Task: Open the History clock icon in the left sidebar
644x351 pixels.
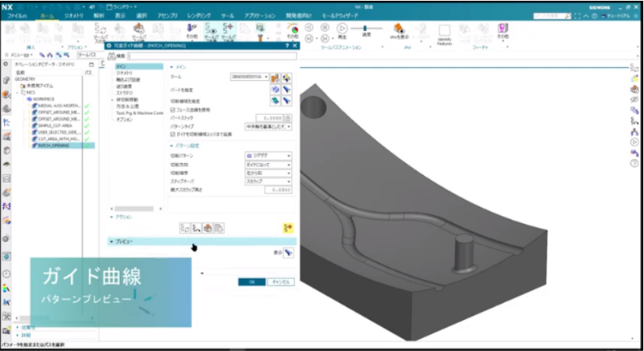Action: click(6, 273)
